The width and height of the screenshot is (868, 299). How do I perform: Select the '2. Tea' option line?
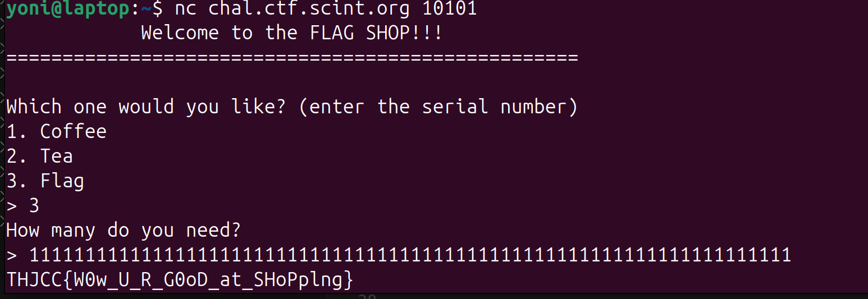click(39, 156)
